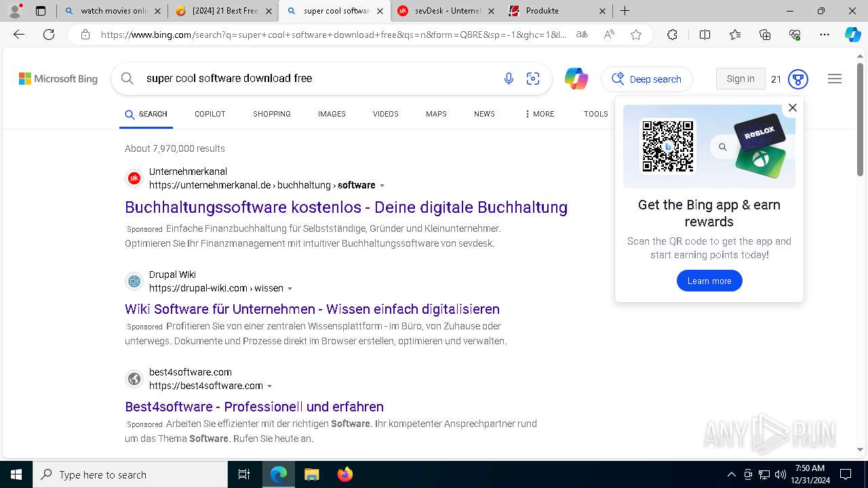Open Browser essentials heart icon

click(795, 35)
